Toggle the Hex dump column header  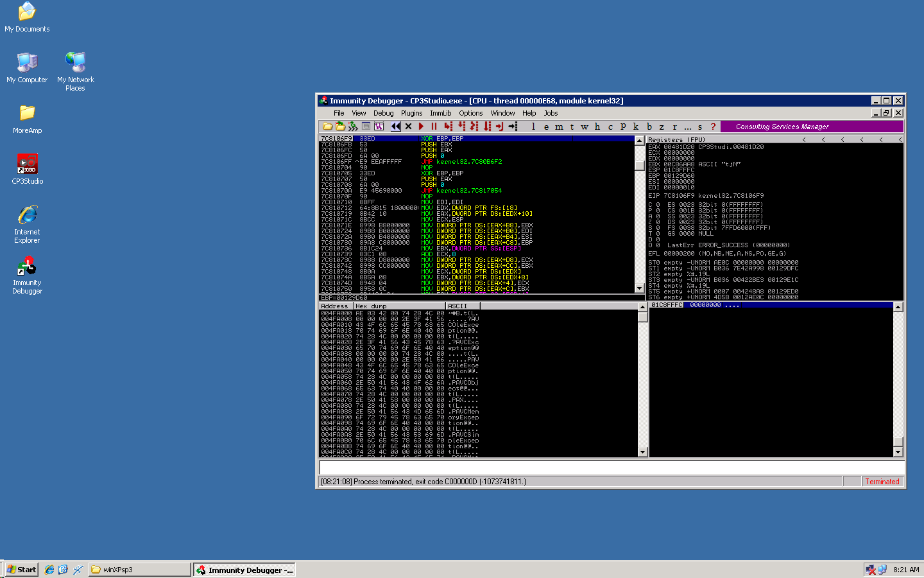click(371, 306)
